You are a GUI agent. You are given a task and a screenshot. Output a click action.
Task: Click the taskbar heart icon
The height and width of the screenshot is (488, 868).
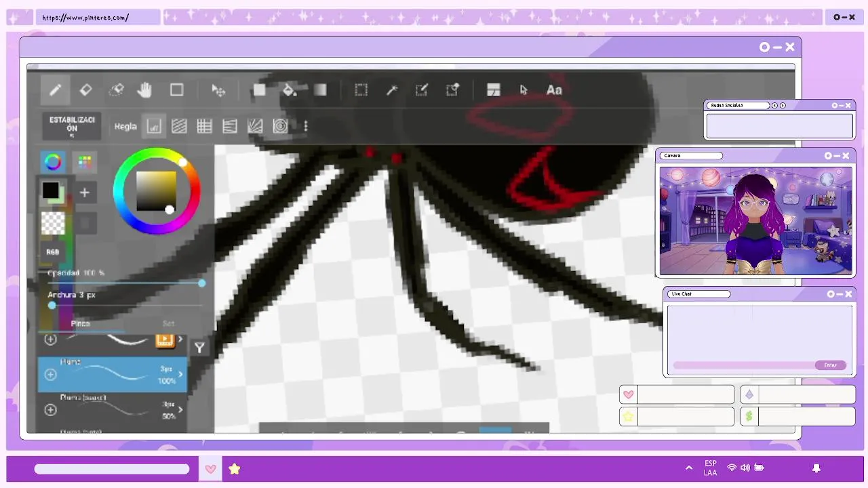(x=210, y=469)
